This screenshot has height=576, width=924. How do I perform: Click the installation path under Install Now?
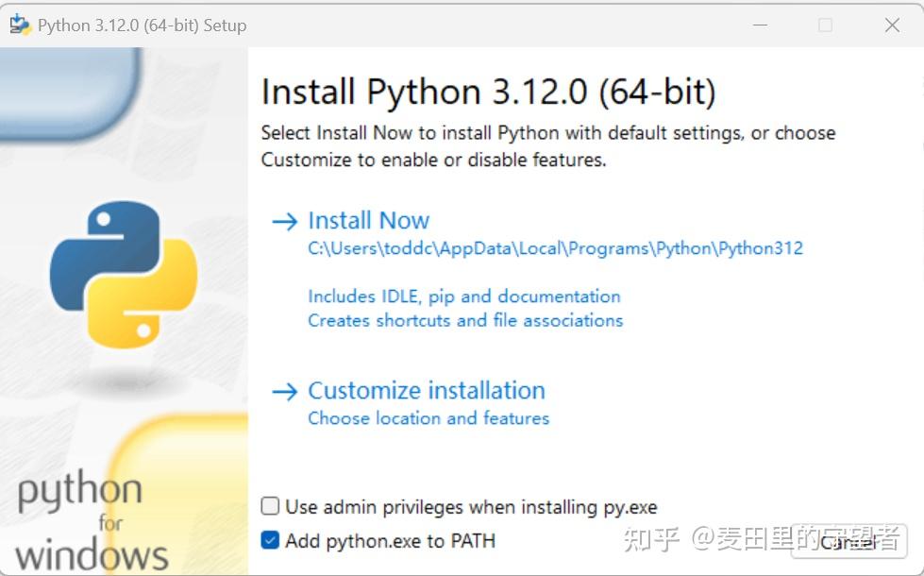tap(555, 248)
